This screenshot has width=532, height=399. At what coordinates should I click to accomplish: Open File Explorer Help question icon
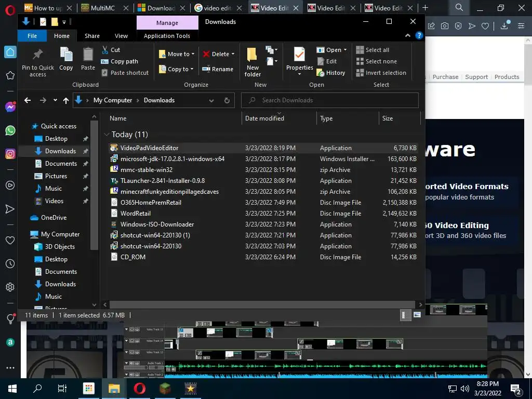[419, 36]
